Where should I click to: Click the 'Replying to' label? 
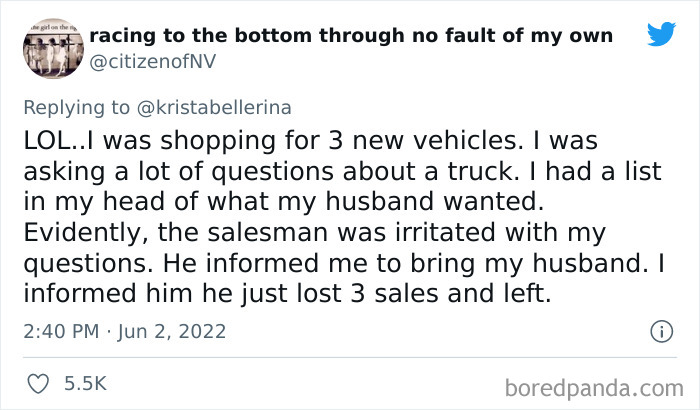[x=75, y=105]
